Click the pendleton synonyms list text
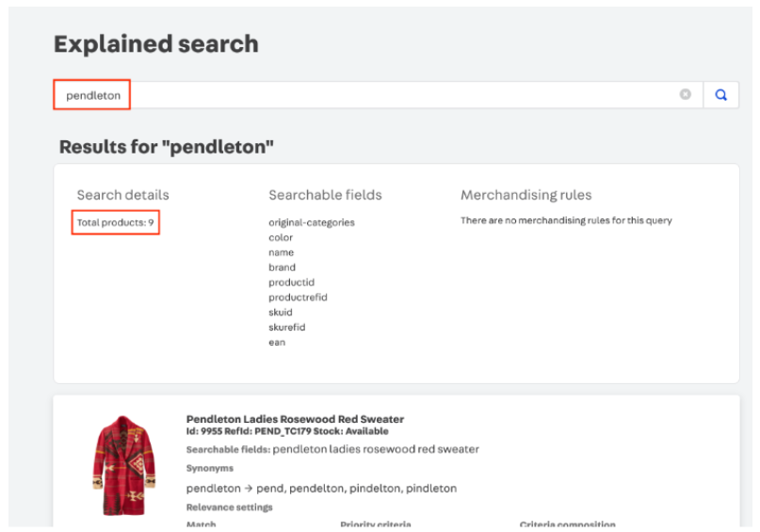The width and height of the screenshot is (760, 532). 321,488
